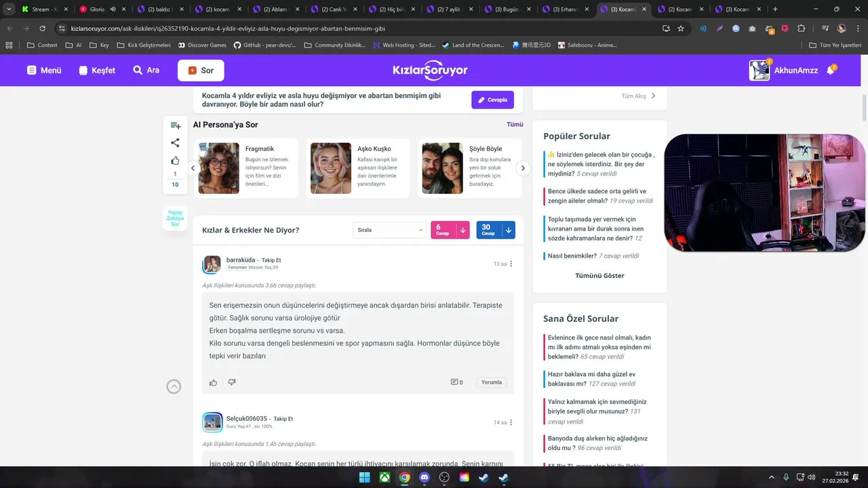This screenshot has width=868, height=488.
Task: Open Windows Start menu
Action: pos(364,476)
